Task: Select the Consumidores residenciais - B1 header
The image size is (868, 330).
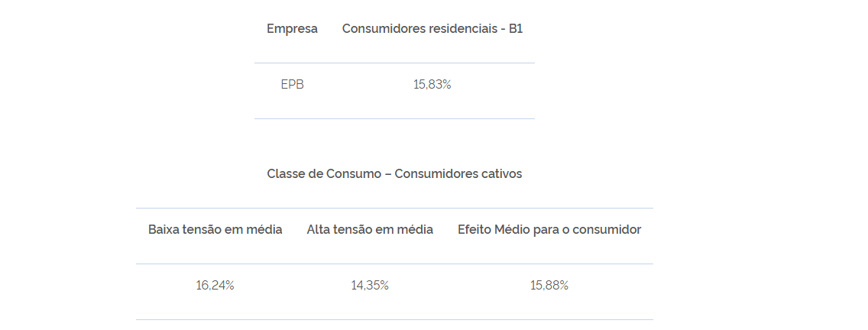Action: (x=432, y=29)
